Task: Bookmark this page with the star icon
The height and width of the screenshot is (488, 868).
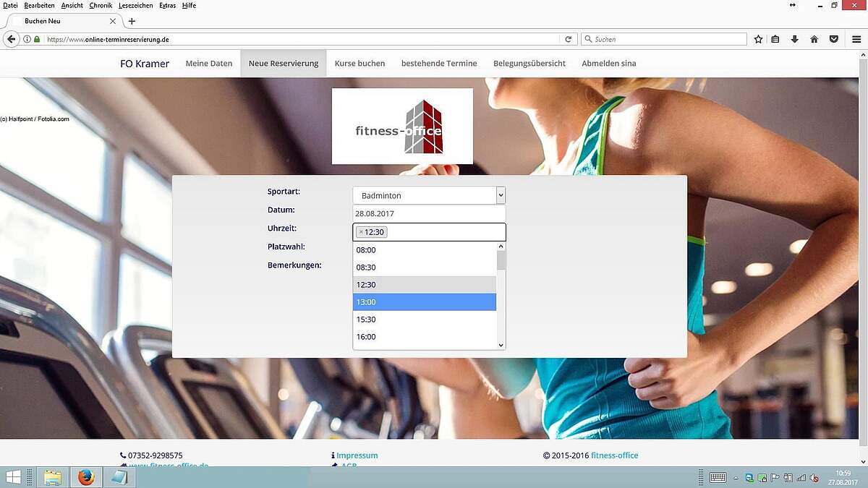Action: (x=758, y=39)
